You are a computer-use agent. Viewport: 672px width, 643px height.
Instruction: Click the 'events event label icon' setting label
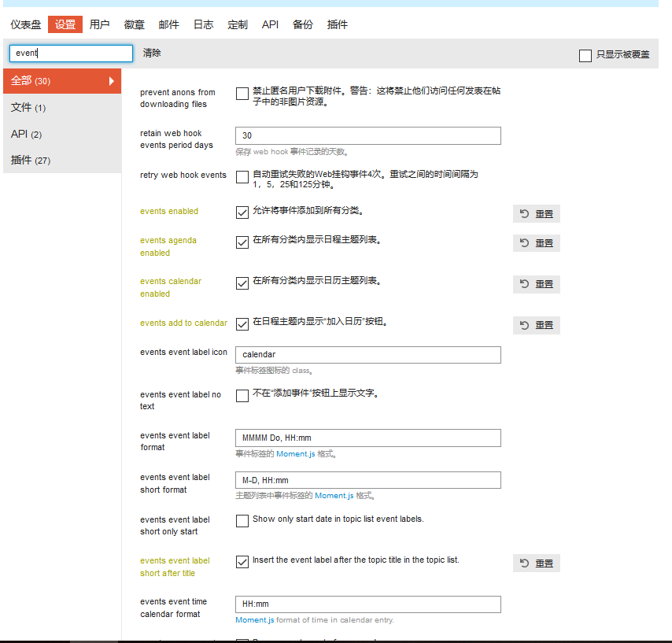[183, 353]
